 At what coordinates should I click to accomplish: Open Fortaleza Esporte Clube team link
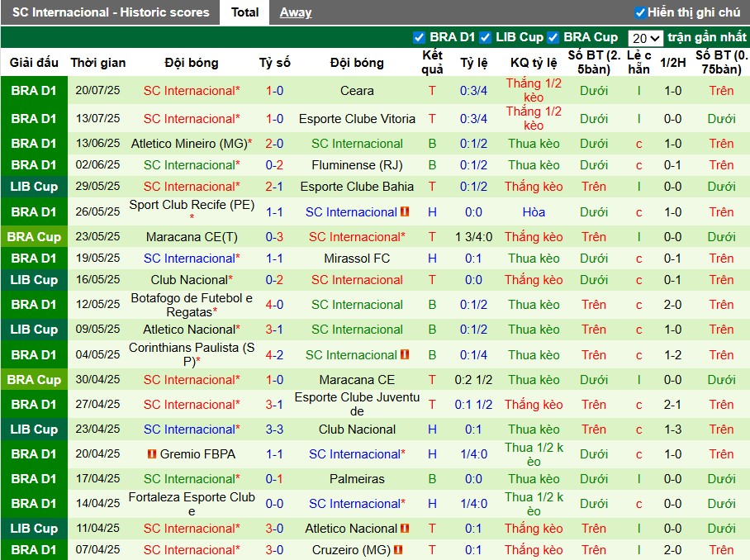pyautogui.click(x=192, y=504)
